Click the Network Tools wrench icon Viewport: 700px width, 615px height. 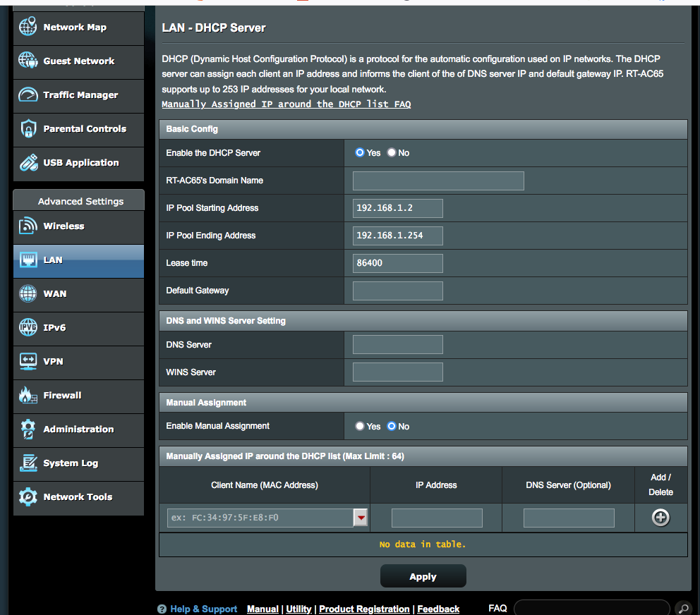[x=28, y=497]
